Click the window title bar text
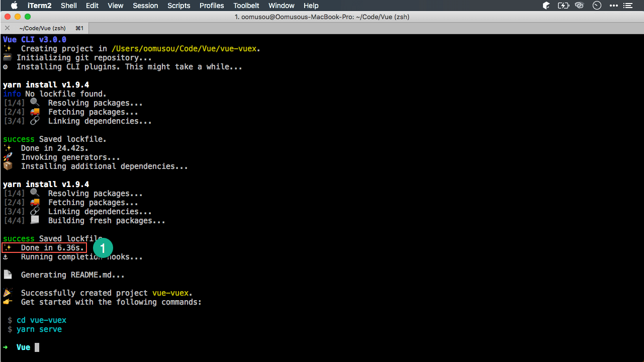Viewport: 644px width, 362px height. click(322, 17)
